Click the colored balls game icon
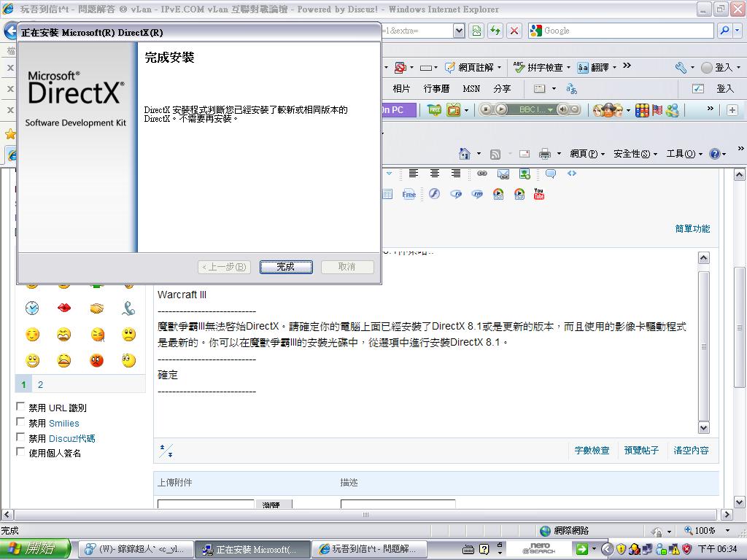The height and width of the screenshot is (560, 747). (642, 111)
